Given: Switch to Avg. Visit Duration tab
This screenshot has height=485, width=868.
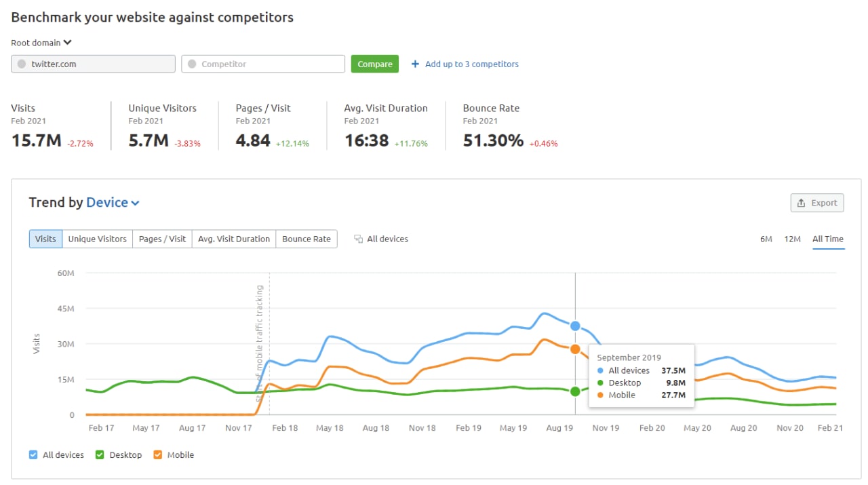Looking at the screenshot, I should 234,239.
